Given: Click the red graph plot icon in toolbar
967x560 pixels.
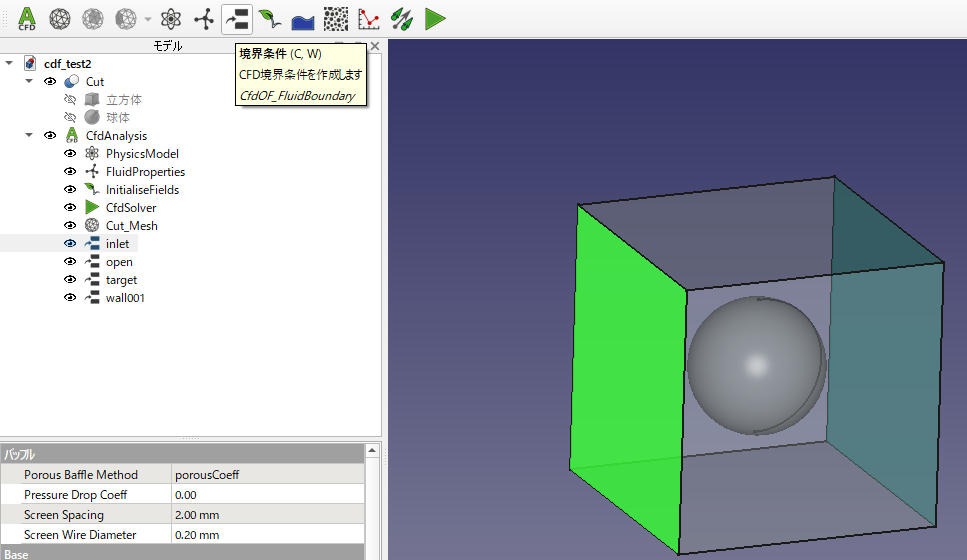Looking at the screenshot, I should click(x=369, y=17).
